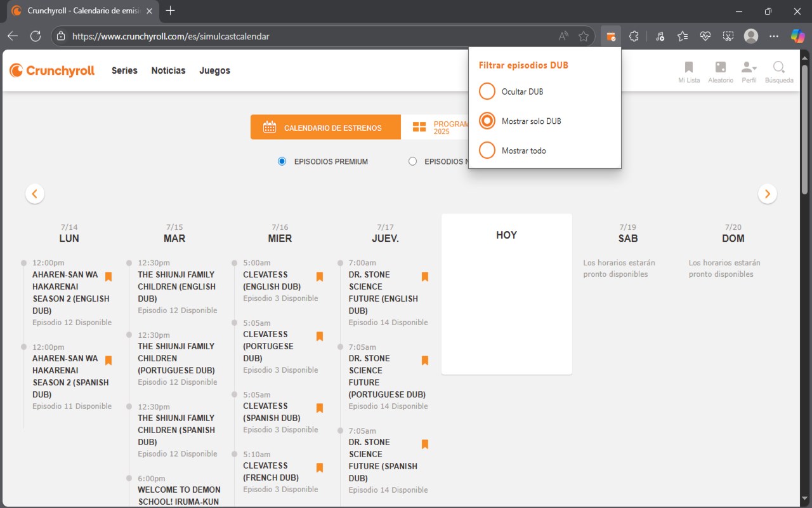Open Clevatess (English Dub) episode link
This screenshot has height=508, width=812.
pos(272,280)
